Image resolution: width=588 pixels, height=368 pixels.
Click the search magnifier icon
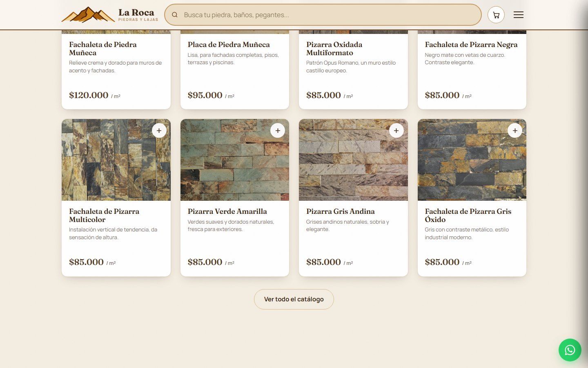[x=175, y=15]
